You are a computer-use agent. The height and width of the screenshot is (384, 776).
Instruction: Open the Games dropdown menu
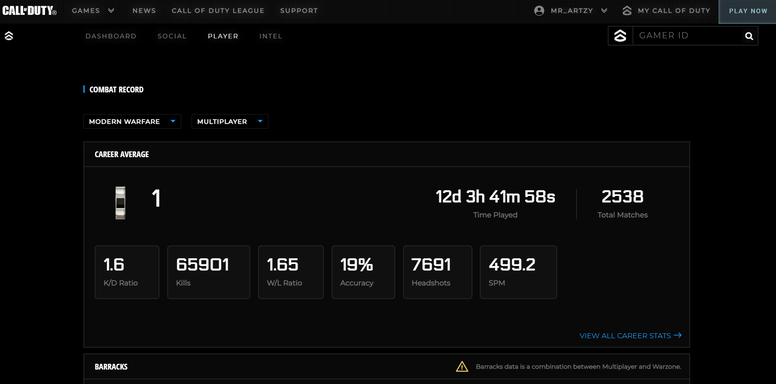tap(93, 10)
